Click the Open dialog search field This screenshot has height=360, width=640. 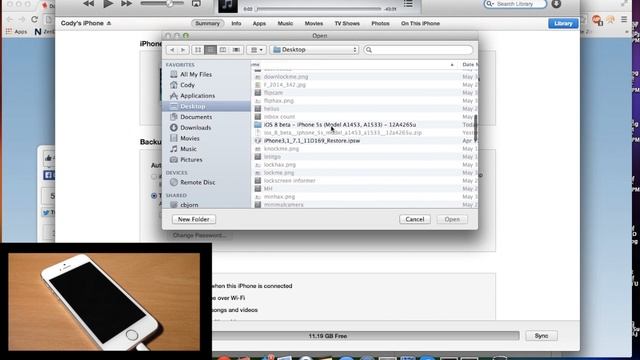coord(418,50)
